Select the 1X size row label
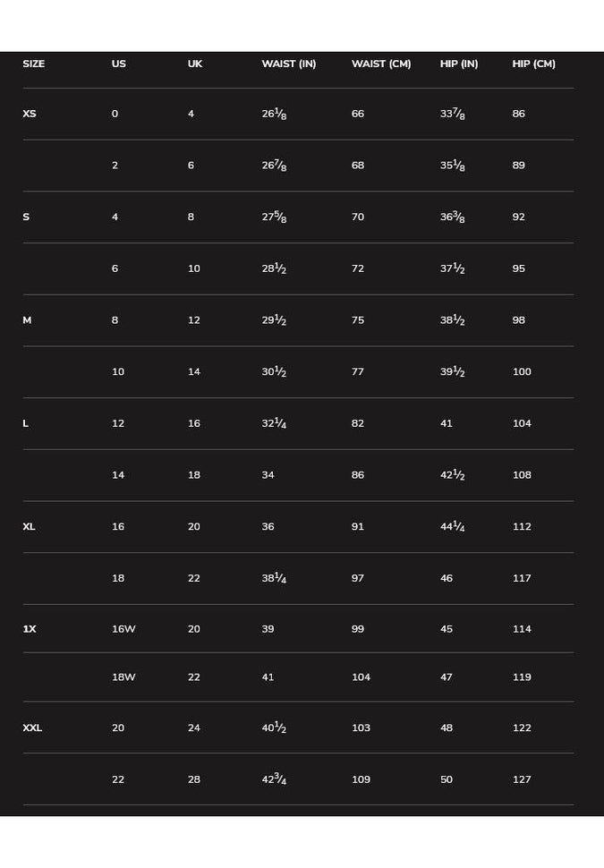The height and width of the screenshot is (868, 604). click(x=30, y=629)
